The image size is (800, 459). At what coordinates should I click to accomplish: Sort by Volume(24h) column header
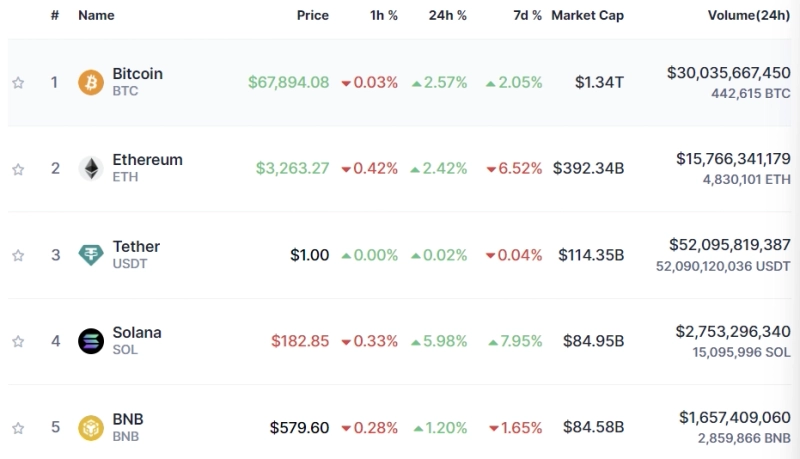748,16
